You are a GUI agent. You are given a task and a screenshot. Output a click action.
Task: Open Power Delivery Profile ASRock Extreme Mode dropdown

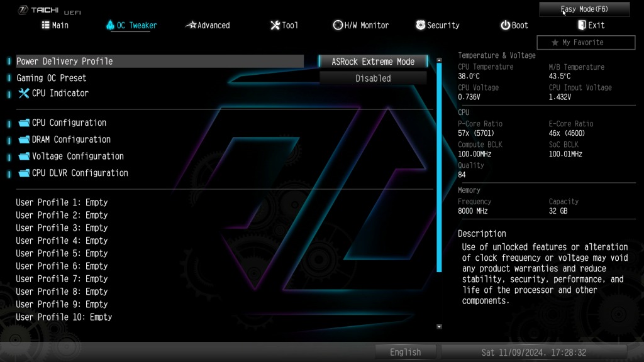(373, 62)
